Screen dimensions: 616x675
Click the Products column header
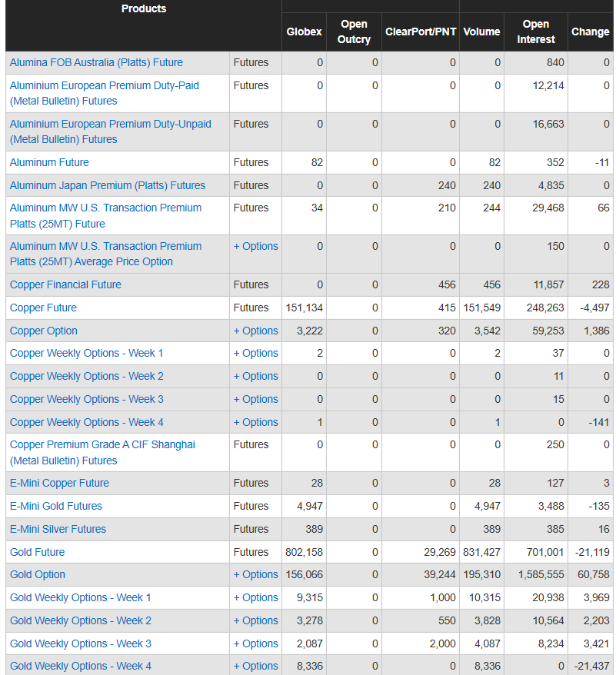point(144,8)
